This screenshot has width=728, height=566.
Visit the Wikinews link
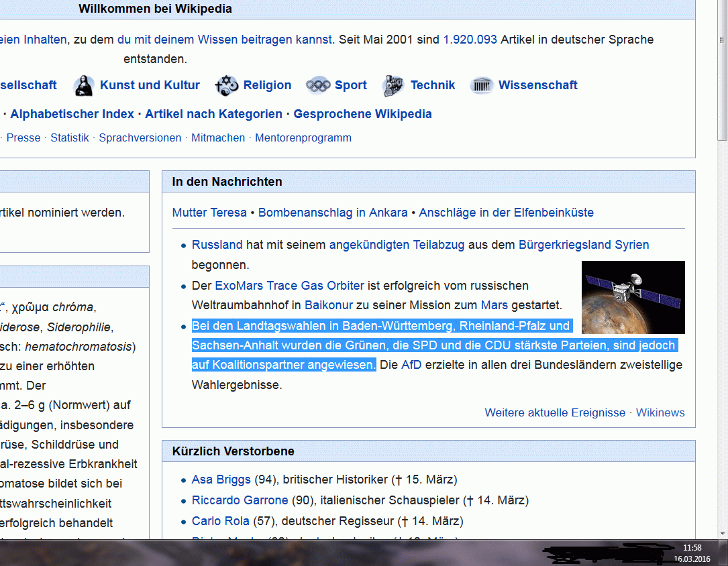(660, 412)
